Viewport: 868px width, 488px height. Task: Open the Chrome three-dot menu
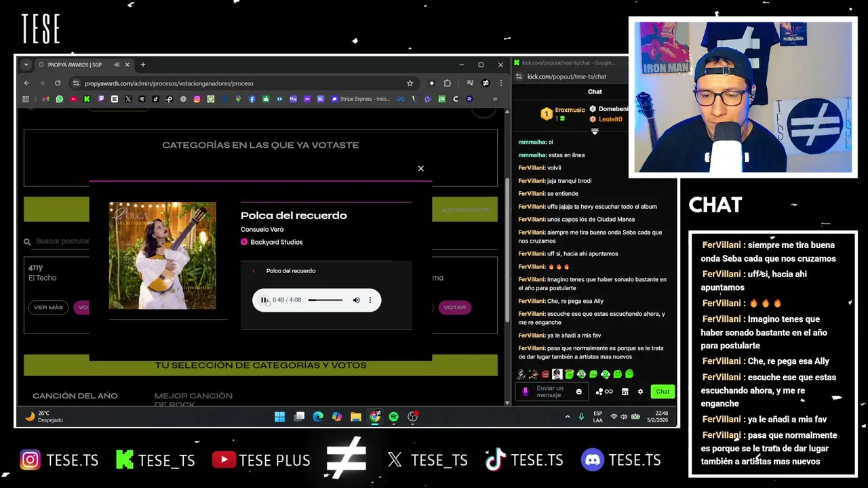pos(500,83)
